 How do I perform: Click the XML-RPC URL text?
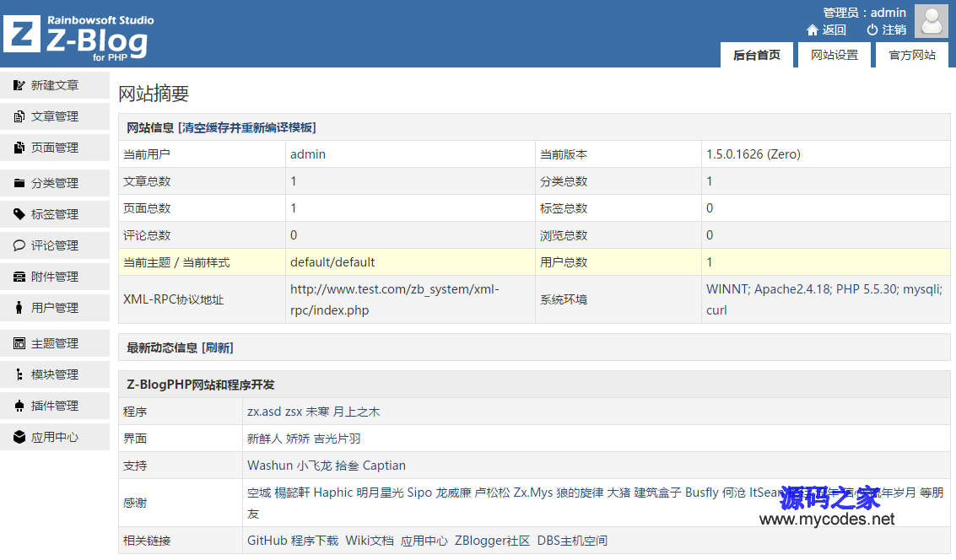[x=395, y=299]
